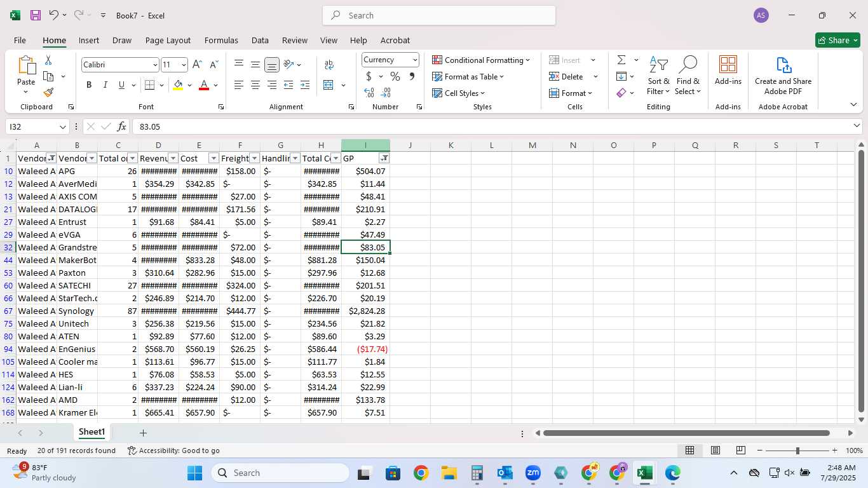Toggle Center horizontal alignment

[x=255, y=85]
